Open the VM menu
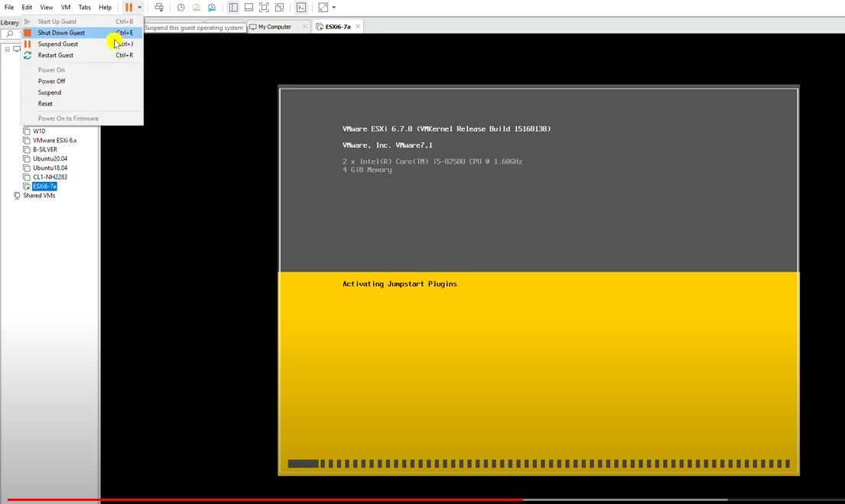This screenshot has width=845, height=504. pyautogui.click(x=66, y=8)
